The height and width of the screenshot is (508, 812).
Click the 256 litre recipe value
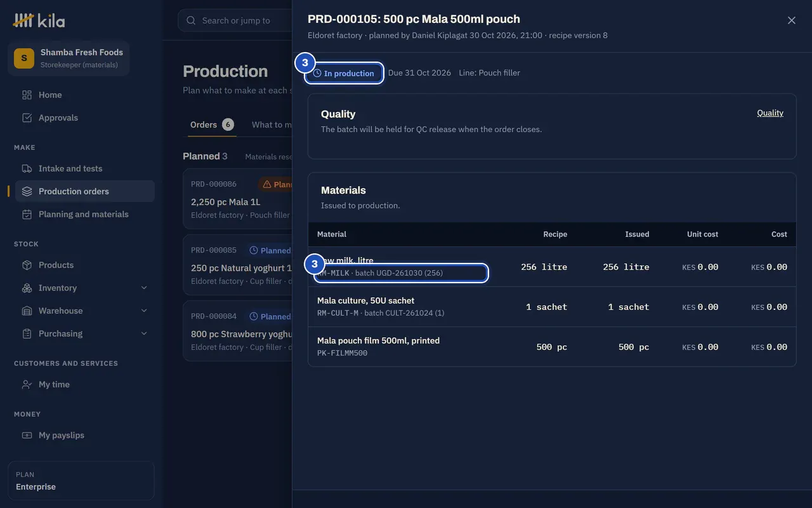[544, 267]
